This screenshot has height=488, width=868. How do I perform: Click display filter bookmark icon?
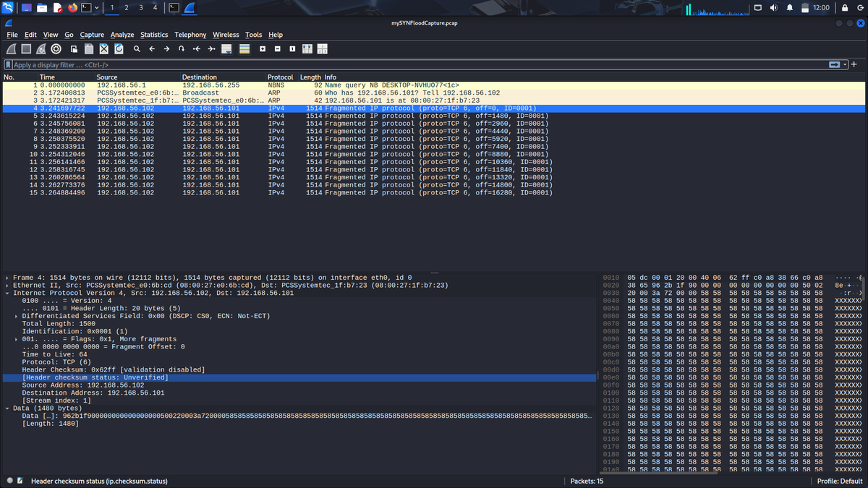coord(8,65)
